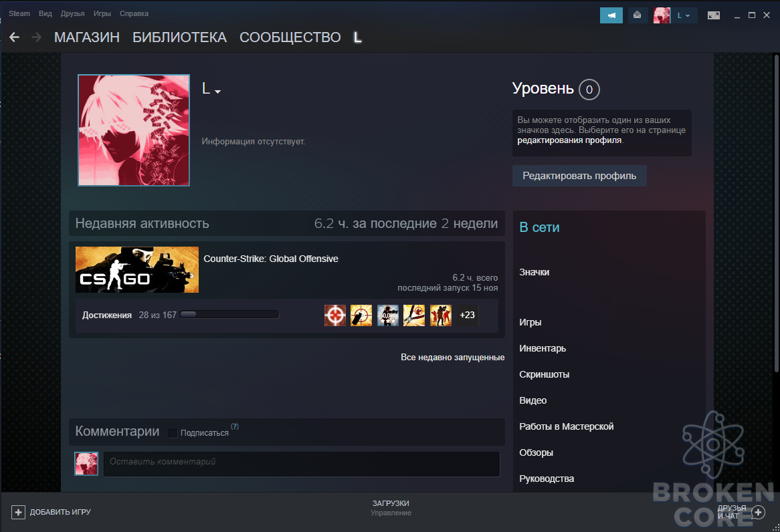The width and height of the screenshot is (780, 532).
Task: Tick the Подписаться checkbox
Action: [173, 434]
